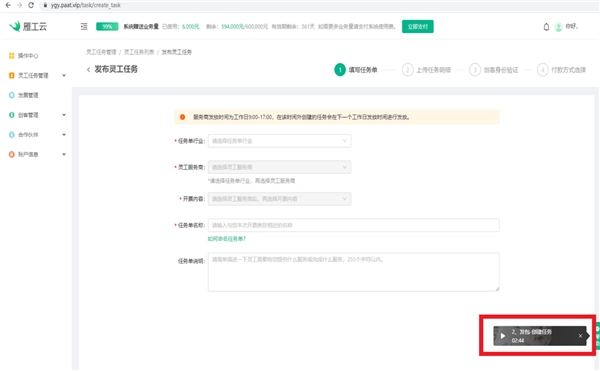
Task: Click the 99% quota progress badge
Action: (x=107, y=26)
